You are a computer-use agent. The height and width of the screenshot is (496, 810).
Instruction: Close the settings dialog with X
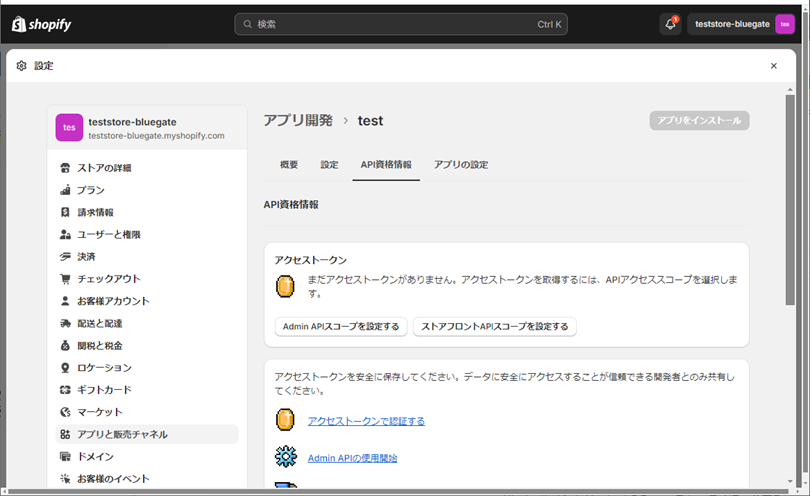[x=773, y=66]
